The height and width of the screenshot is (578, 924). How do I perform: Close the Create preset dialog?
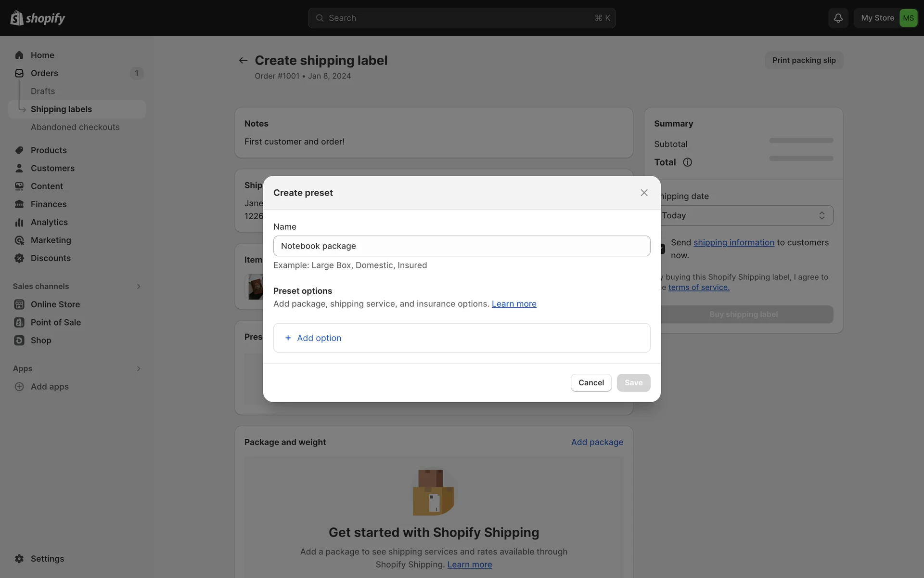click(x=644, y=193)
